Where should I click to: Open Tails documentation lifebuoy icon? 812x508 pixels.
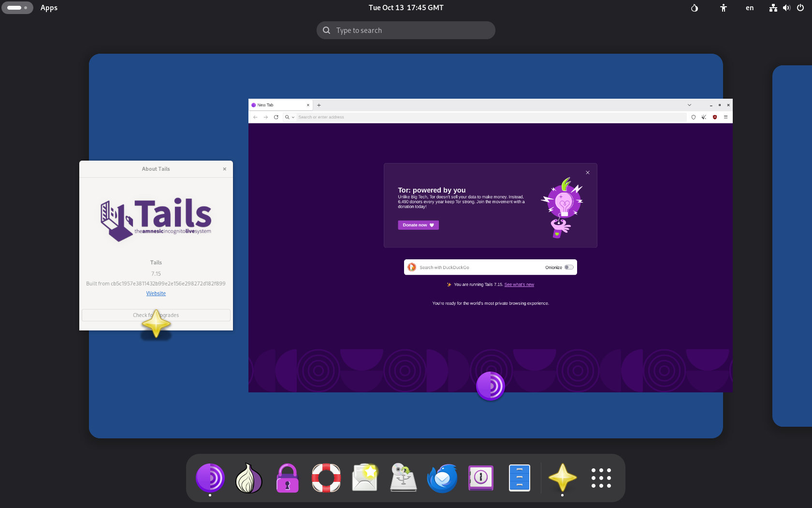pyautogui.click(x=326, y=478)
